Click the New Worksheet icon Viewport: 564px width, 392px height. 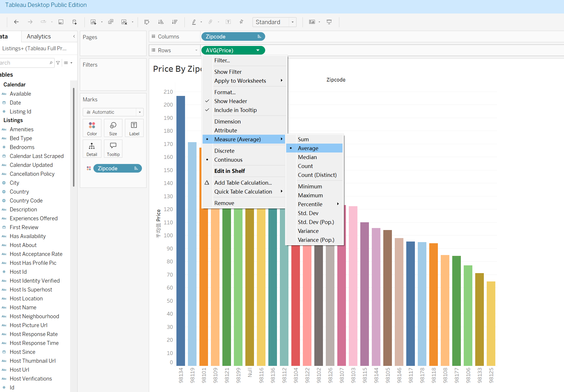[x=93, y=22]
